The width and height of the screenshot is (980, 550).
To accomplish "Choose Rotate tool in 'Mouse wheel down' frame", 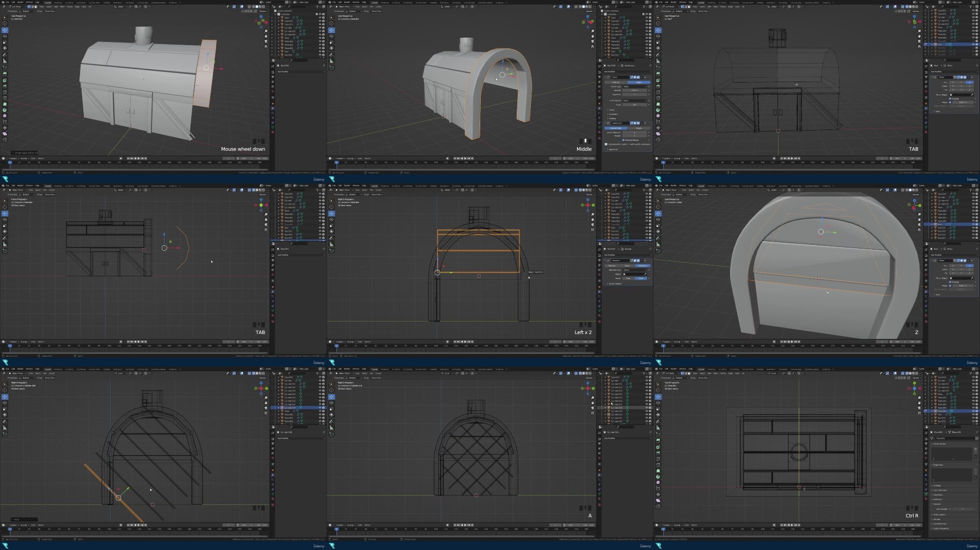I will (5, 36).
